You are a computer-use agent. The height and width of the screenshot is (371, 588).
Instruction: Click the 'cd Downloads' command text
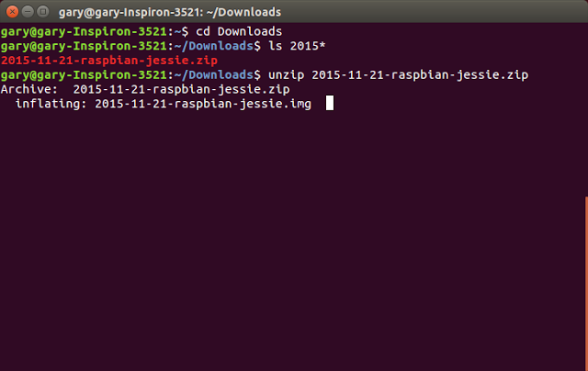(240, 31)
